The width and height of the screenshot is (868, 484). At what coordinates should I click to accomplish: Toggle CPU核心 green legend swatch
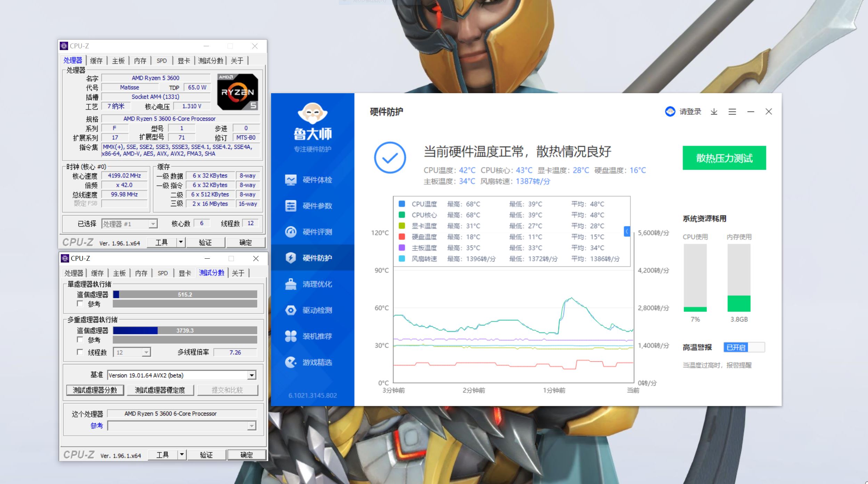tap(402, 215)
